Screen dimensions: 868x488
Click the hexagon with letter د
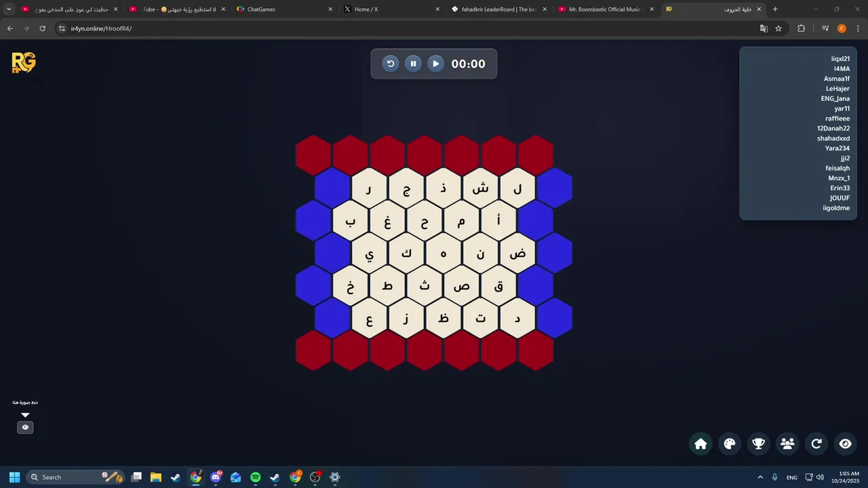(x=517, y=319)
